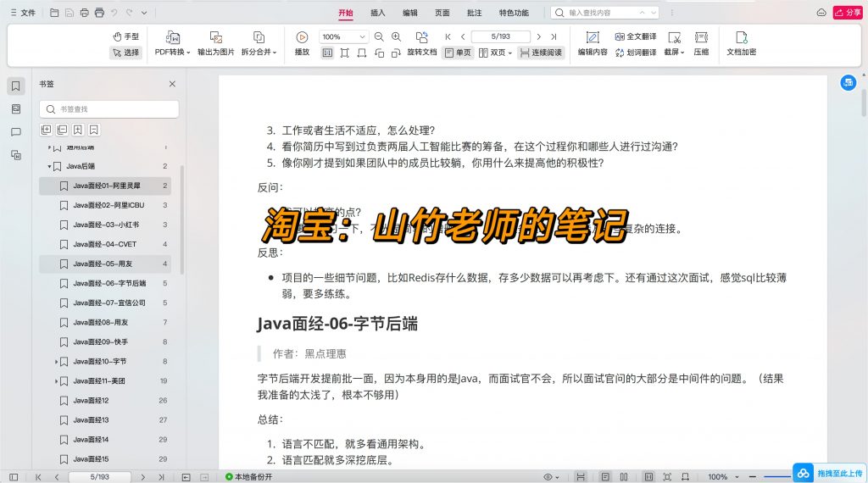This screenshot has width=868, height=483.
Task: Open the 文件 menu
Action: click(23, 13)
